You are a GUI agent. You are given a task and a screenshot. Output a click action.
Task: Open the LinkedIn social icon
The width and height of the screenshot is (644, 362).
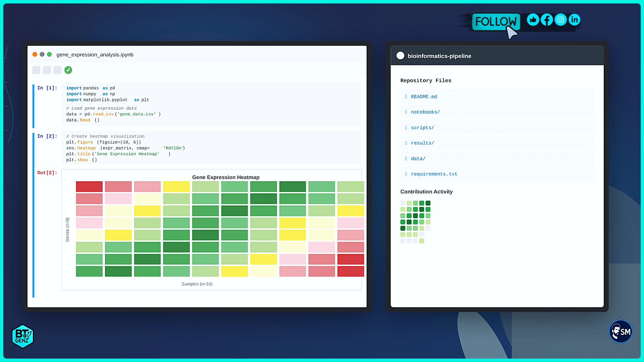click(x=574, y=19)
